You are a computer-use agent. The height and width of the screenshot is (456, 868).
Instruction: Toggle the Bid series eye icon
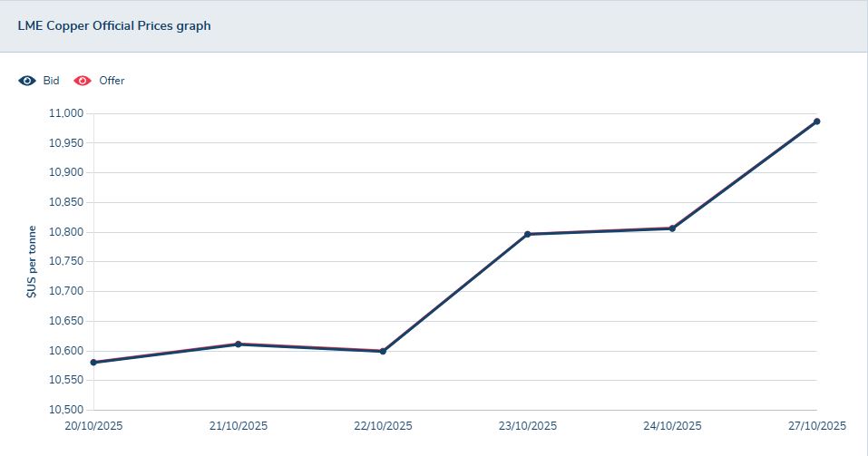pos(27,81)
